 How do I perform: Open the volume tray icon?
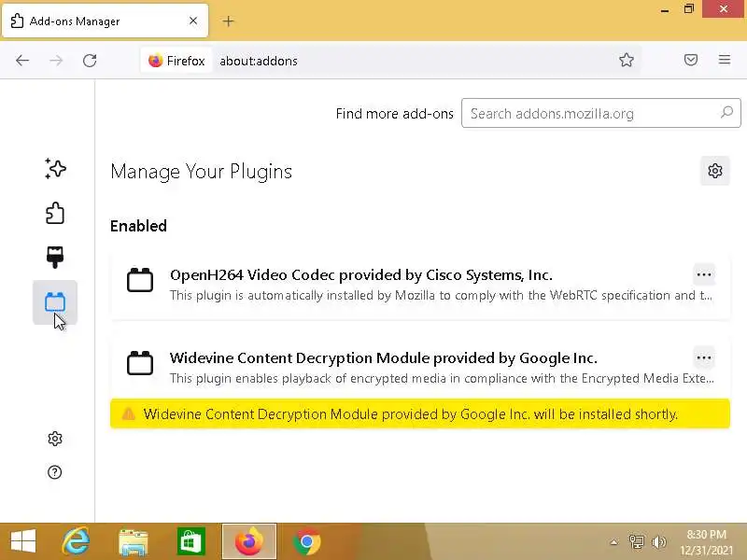(659, 542)
